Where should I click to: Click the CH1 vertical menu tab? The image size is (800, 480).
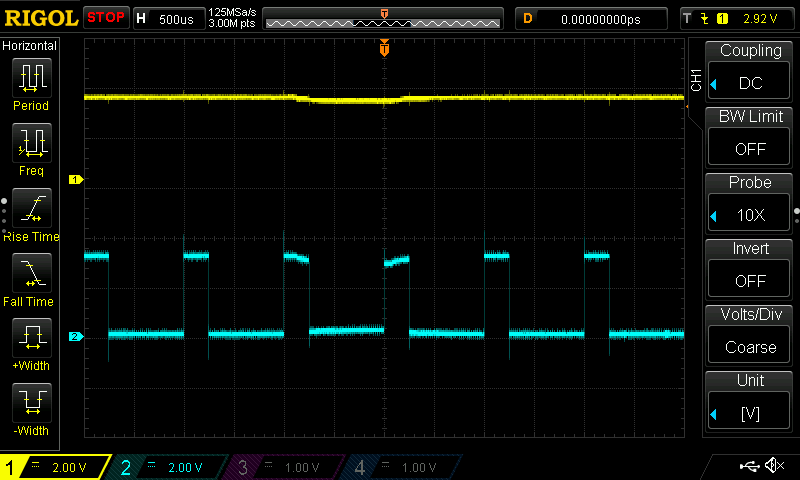(696, 80)
